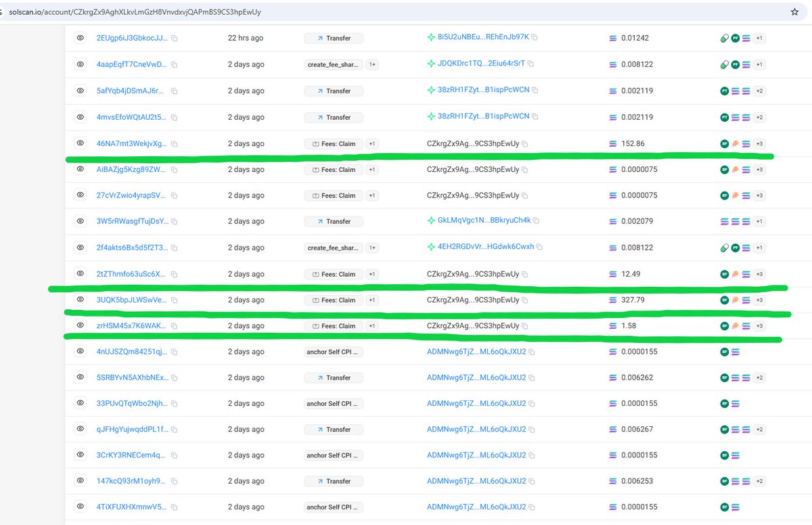Open account ADMNwg6TjZ in the 4TiXFUXHXmnwV5 row
Screen dimensions: 812x525
click(476, 507)
